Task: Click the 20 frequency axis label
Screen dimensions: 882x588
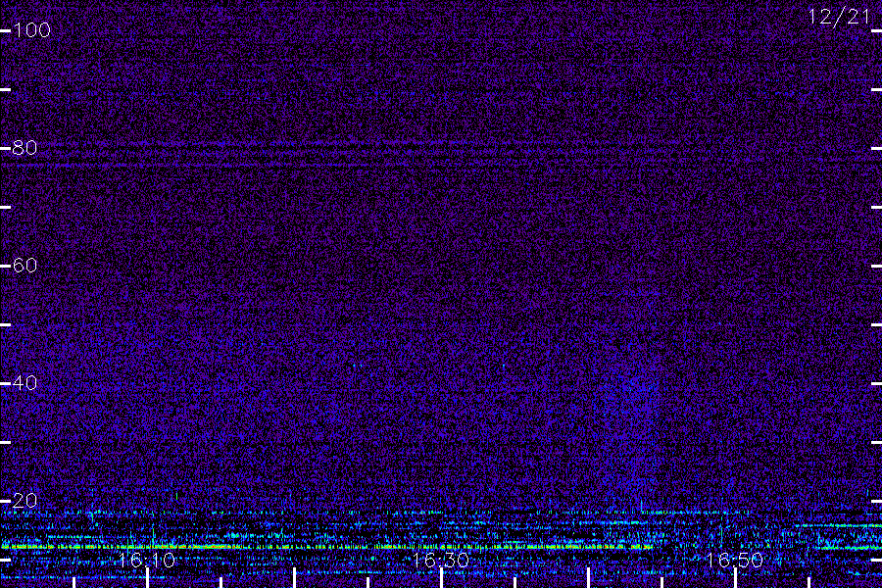Action: (24, 500)
